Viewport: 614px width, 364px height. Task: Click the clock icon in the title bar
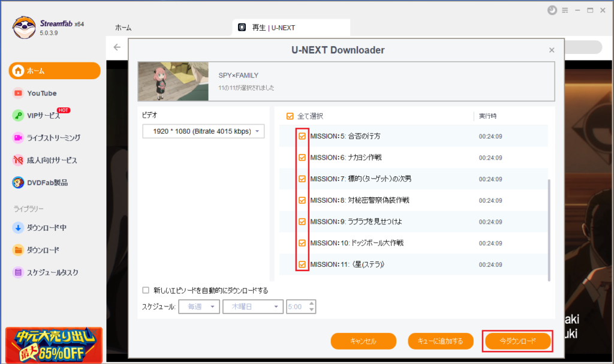coord(552,10)
